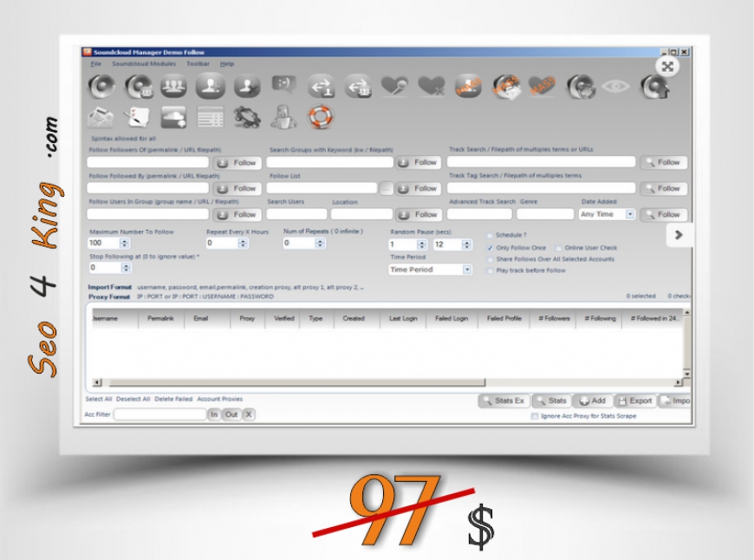Click the Permalink column header
The width and height of the screenshot is (754, 560).
click(x=160, y=318)
